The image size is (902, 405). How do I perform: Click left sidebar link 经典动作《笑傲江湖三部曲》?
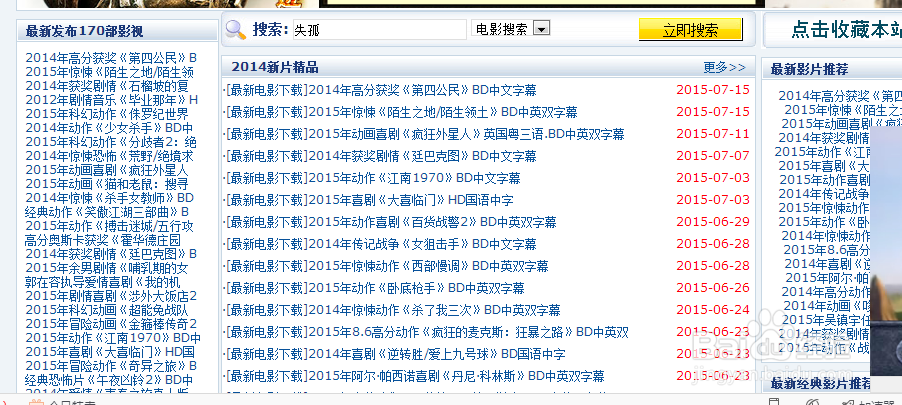pyautogui.click(x=107, y=212)
